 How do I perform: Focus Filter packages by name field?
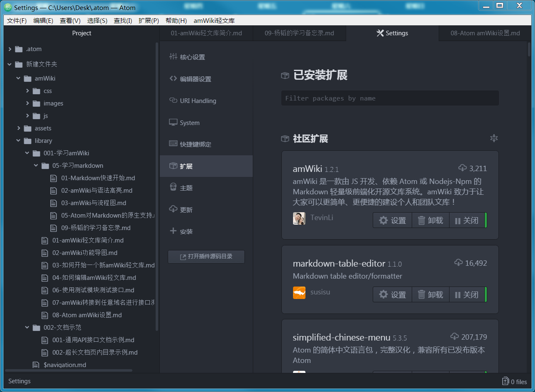point(390,98)
